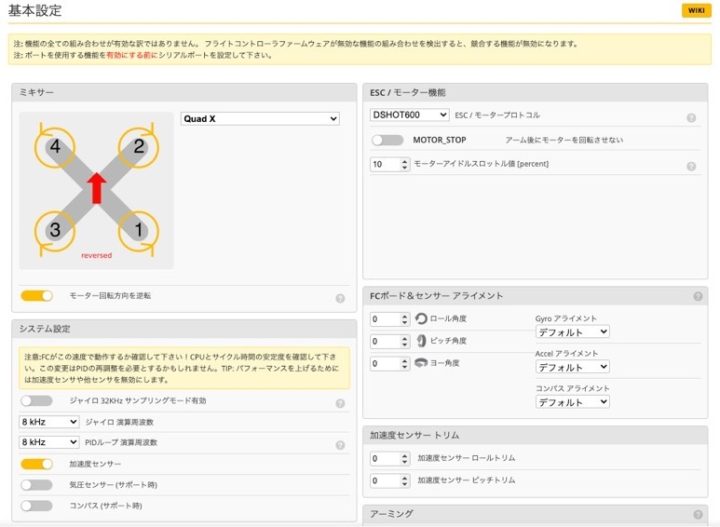Open the DSHOT600 protocol dropdown
This screenshot has width=720, height=527.
(409, 116)
